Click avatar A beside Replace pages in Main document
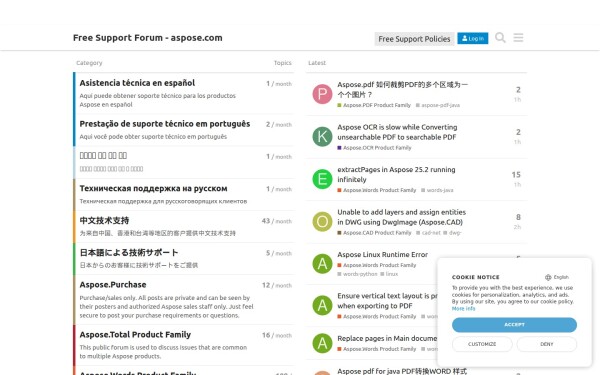This screenshot has height=375, width=600. pyautogui.click(x=322, y=343)
